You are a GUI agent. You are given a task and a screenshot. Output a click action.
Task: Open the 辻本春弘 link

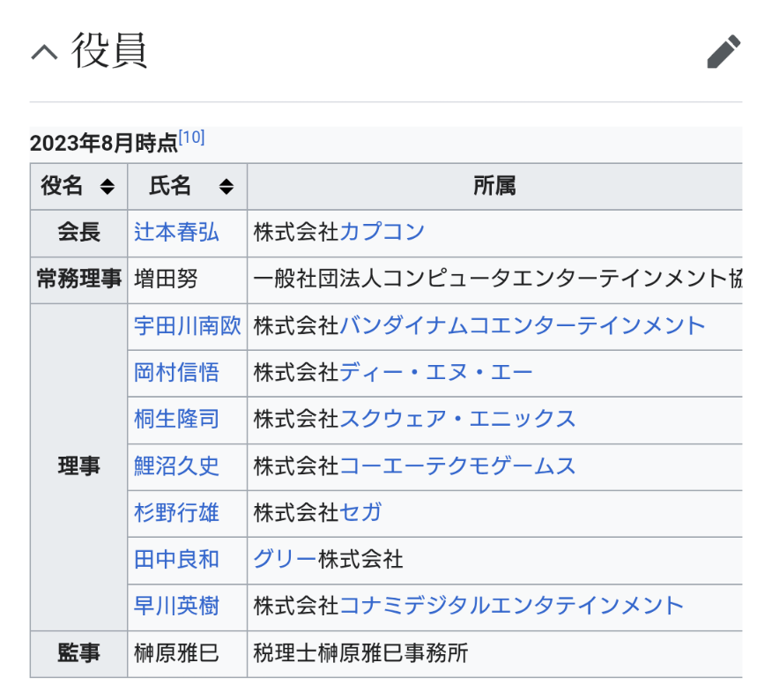(176, 233)
